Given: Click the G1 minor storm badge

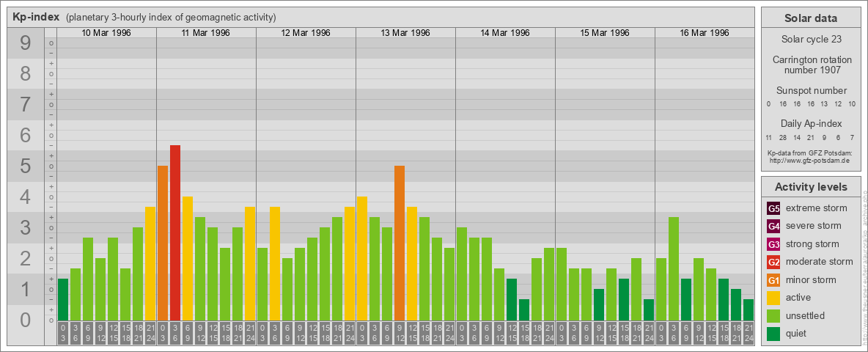Looking at the screenshot, I should [x=773, y=280].
